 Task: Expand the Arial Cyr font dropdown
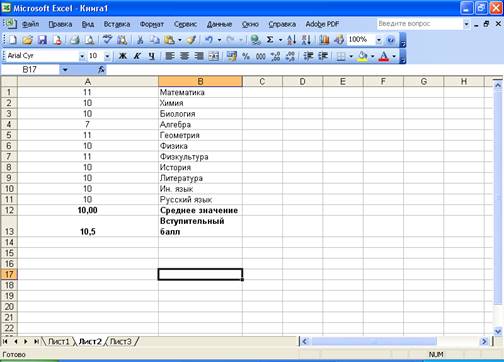pos(82,56)
